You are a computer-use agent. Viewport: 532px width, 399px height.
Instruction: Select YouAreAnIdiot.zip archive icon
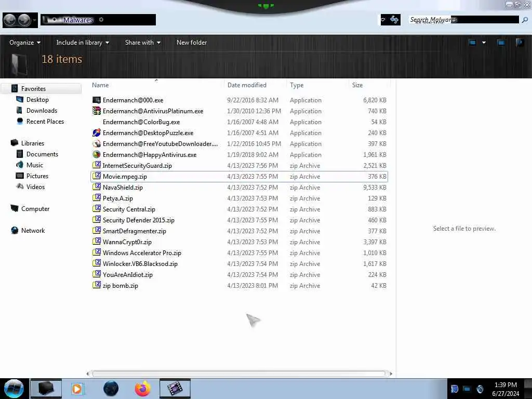[97, 274]
